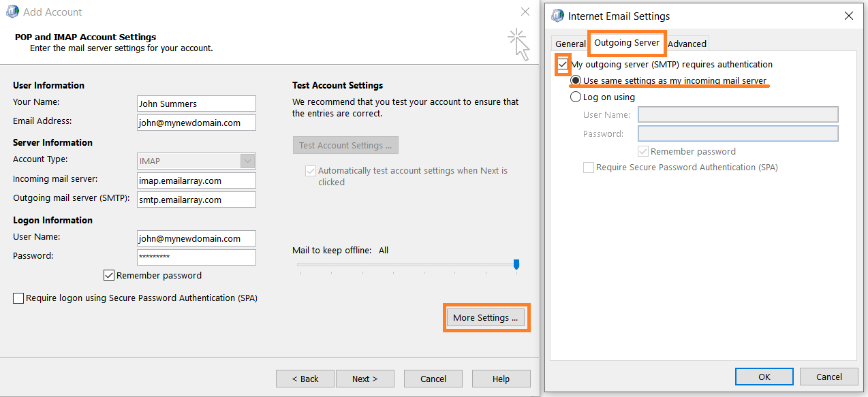
Task: Select Use same settings as incoming server
Action: pyautogui.click(x=576, y=81)
